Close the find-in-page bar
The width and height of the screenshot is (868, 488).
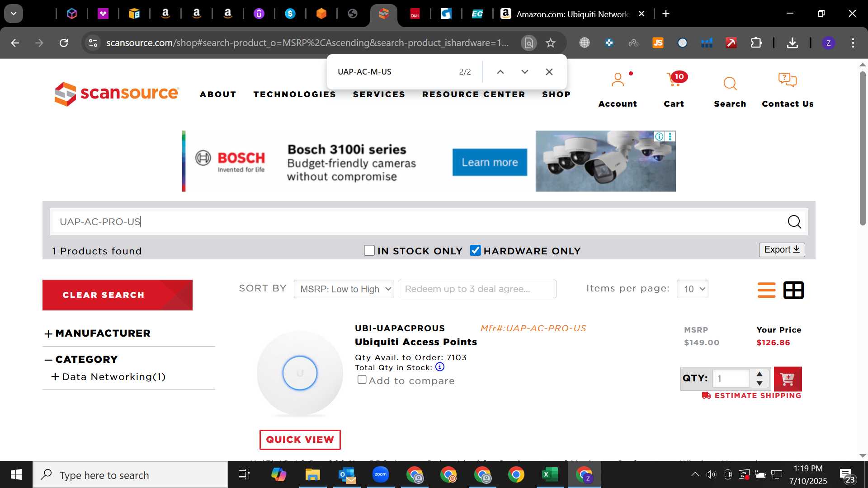click(549, 72)
